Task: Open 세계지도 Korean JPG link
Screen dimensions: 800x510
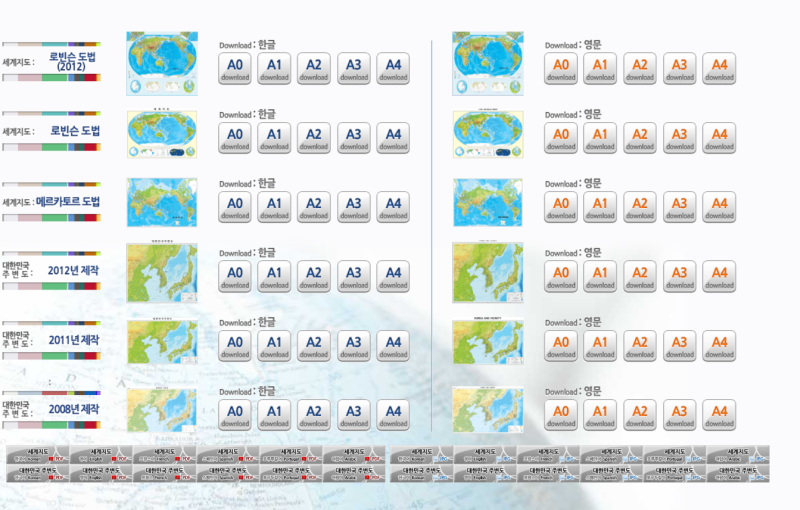Action: point(421,455)
